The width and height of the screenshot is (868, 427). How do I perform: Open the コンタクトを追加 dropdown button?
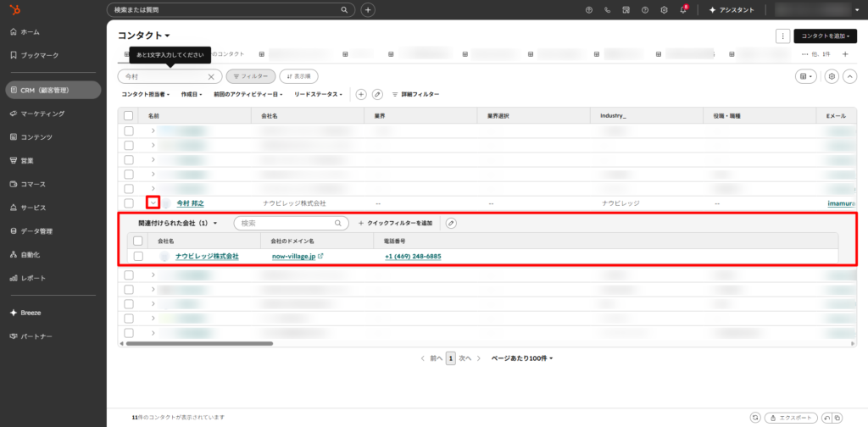[x=826, y=36]
